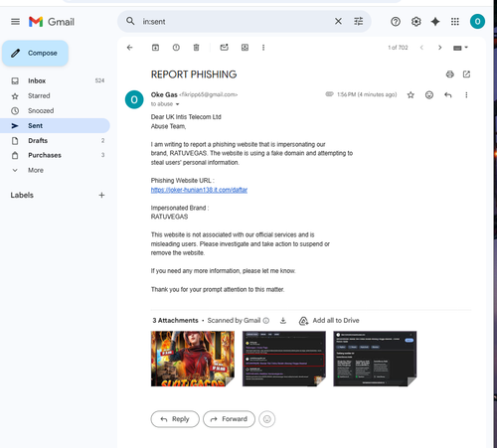Image resolution: width=497 pixels, height=448 pixels.
Task: Open input tools keyboard dropdown
Action: pyautogui.click(x=460, y=48)
